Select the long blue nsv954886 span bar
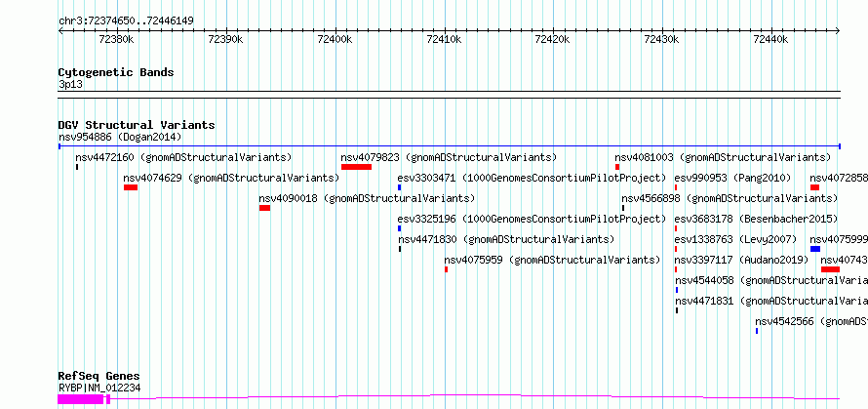This screenshot has height=409, width=868. point(450,146)
